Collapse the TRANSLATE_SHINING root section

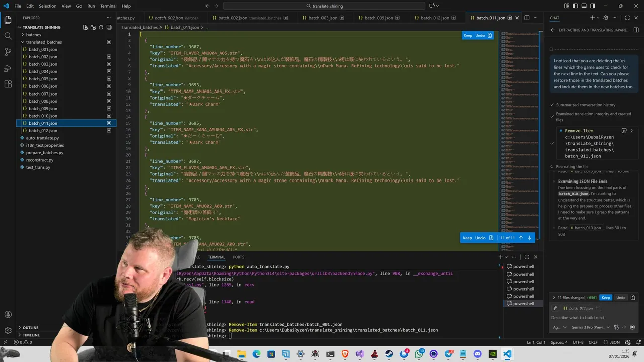click(x=42, y=27)
